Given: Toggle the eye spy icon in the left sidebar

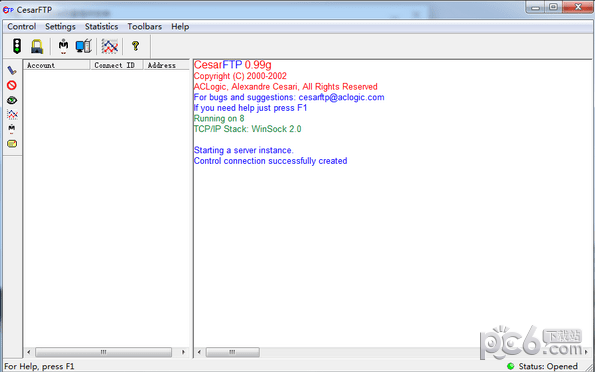Looking at the screenshot, I should 12,100.
